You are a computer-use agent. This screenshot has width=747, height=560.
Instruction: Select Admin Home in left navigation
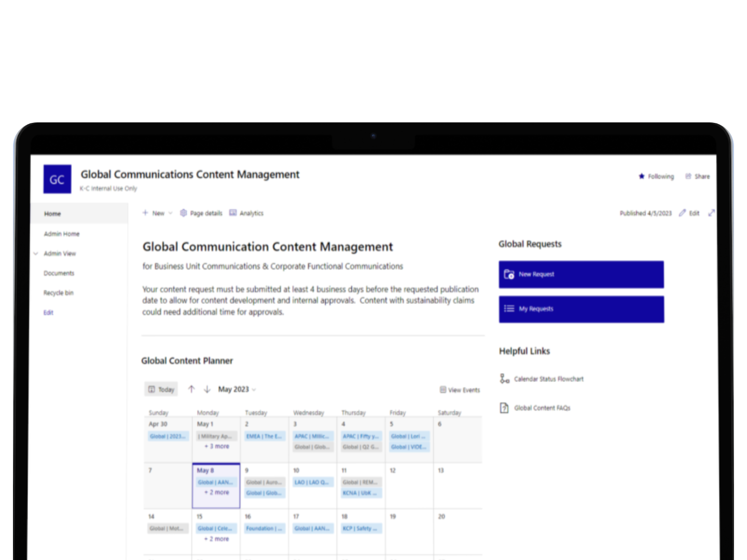click(x=62, y=234)
